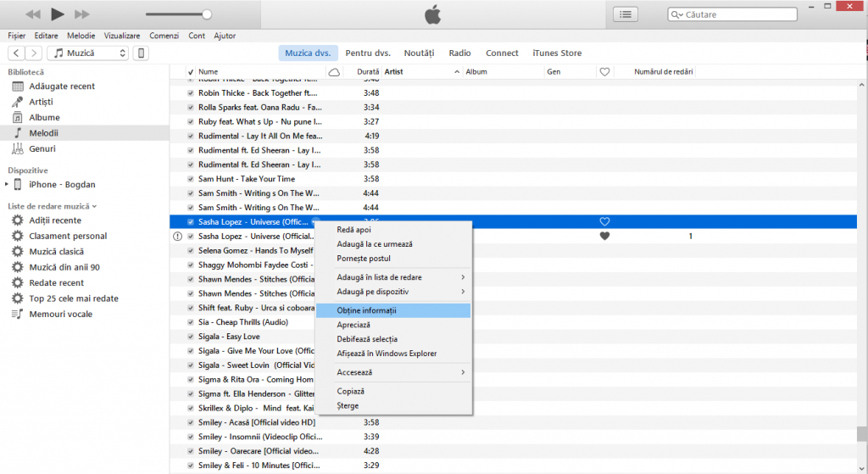This screenshot has width=868, height=474.
Task: Uncheck the Selena Gomez - Hands To Myself checkbox
Action: coord(191,251)
